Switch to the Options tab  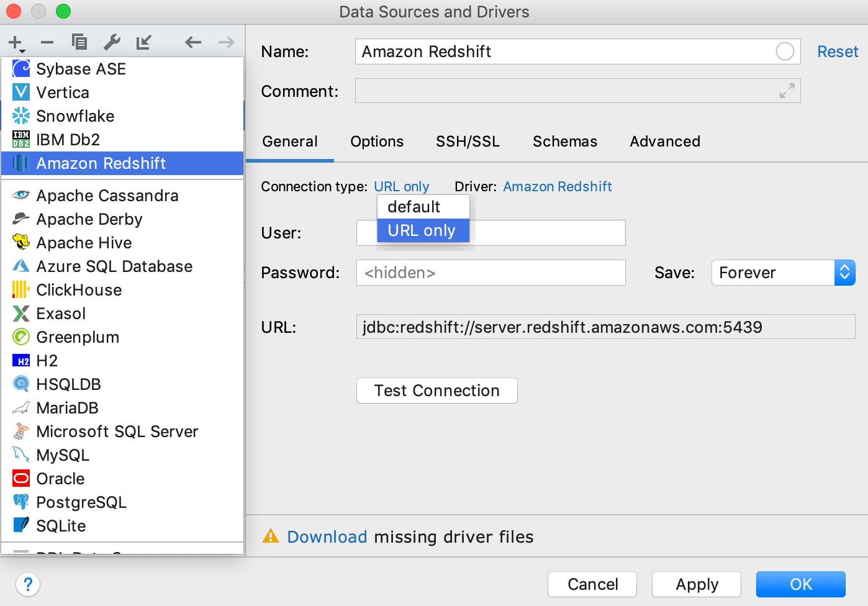[376, 142]
